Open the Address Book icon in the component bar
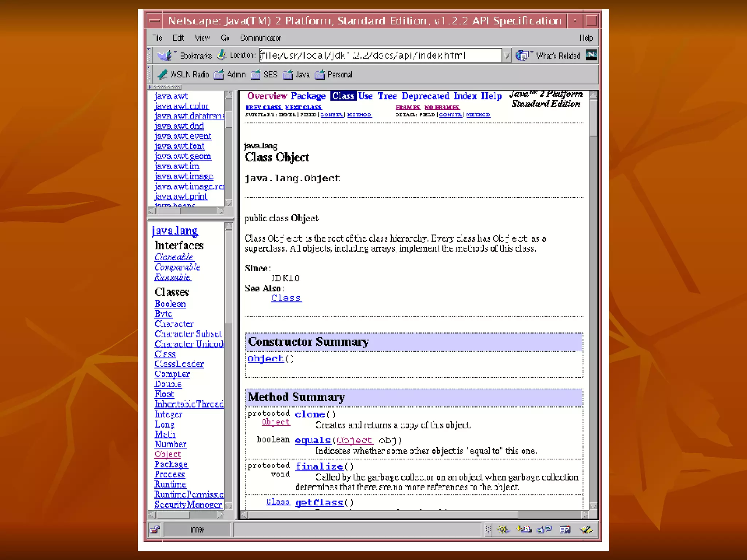Screen dimensions: 747x560 (565, 530)
